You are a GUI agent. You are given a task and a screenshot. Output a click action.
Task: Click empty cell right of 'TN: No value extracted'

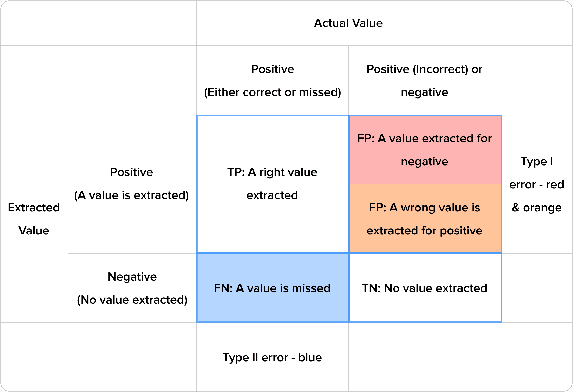tap(537, 288)
